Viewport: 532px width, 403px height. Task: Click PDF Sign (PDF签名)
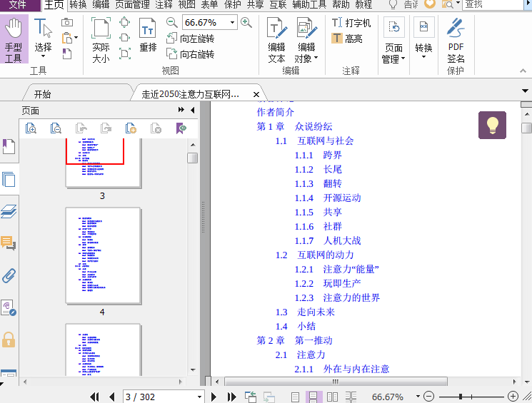point(456,41)
